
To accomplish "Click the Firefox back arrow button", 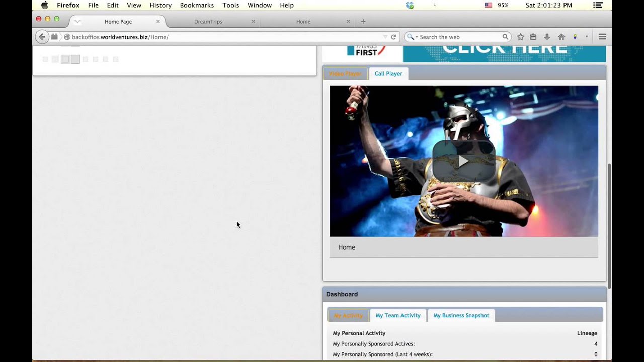I will pyautogui.click(x=42, y=37).
